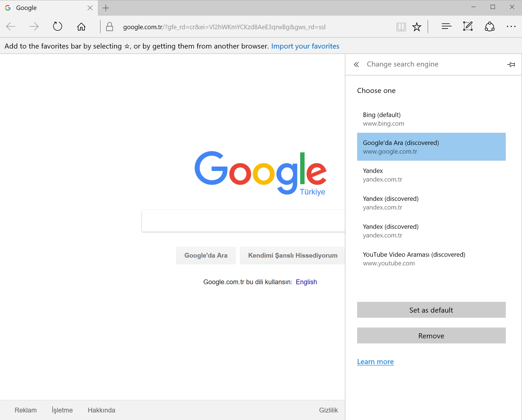
Task: Go back using double chevron in pane
Action: [356, 65]
